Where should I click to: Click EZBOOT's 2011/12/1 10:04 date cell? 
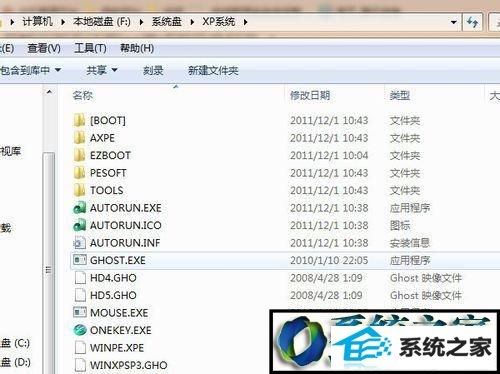tap(329, 155)
